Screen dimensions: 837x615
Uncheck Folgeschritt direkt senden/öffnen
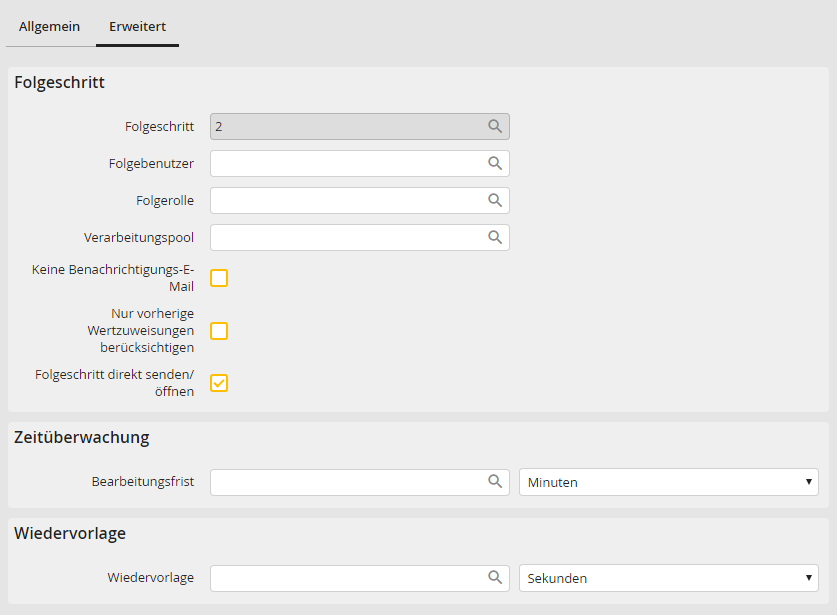(x=219, y=383)
